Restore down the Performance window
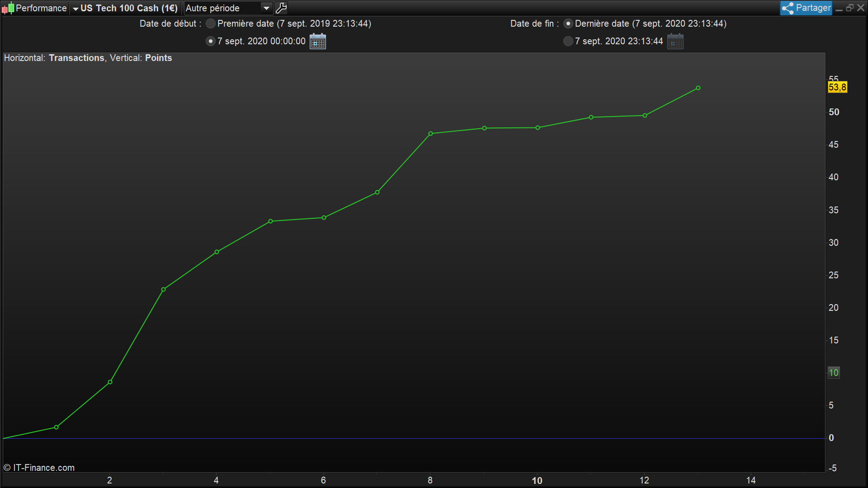 coord(850,8)
